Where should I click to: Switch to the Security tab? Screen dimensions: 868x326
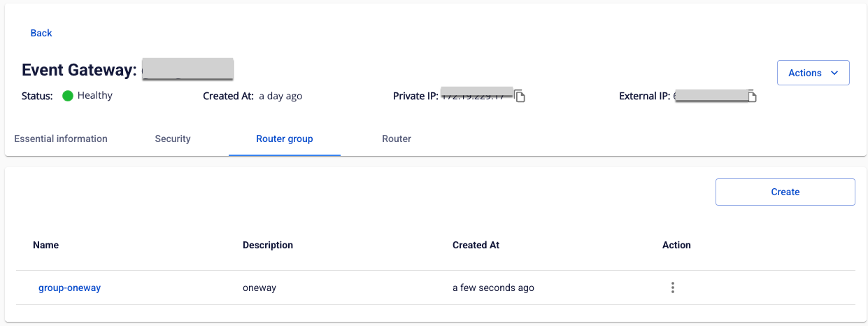(x=173, y=139)
